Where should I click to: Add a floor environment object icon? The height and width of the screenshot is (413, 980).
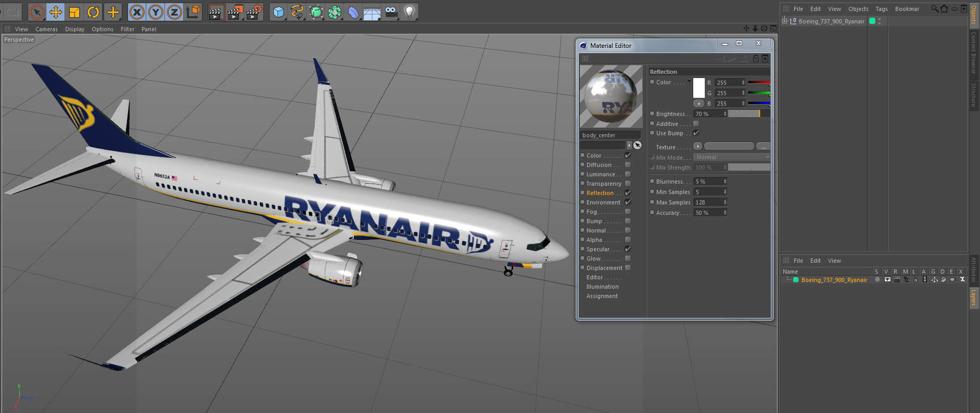(x=372, y=12)
